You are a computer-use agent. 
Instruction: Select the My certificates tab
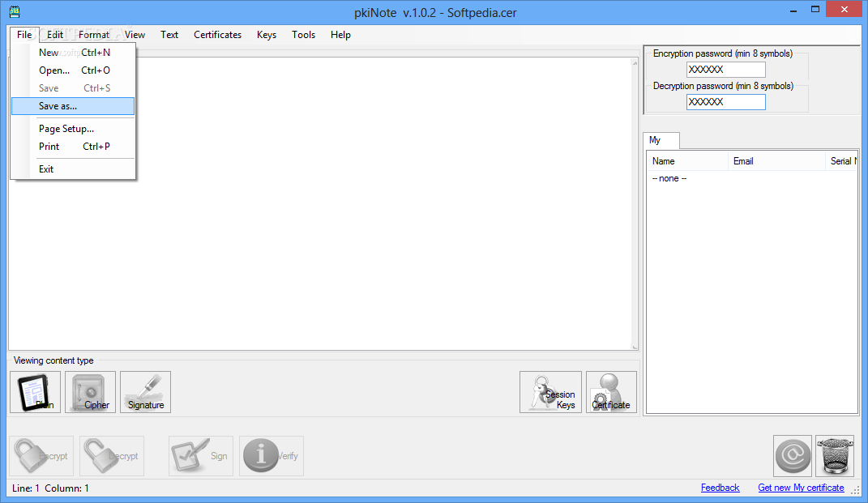pos(661,140)
